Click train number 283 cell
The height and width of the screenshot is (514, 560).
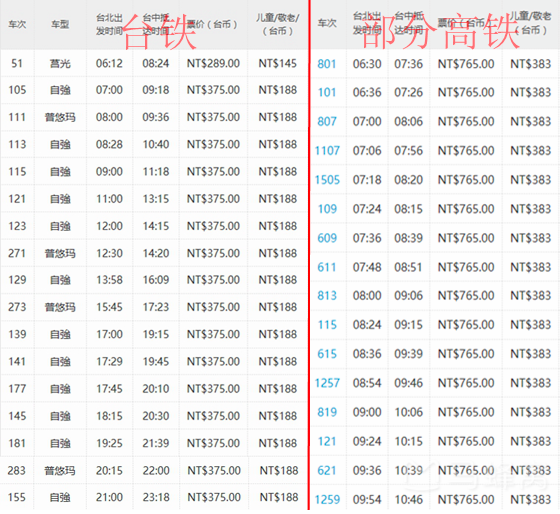coord(17,471)
